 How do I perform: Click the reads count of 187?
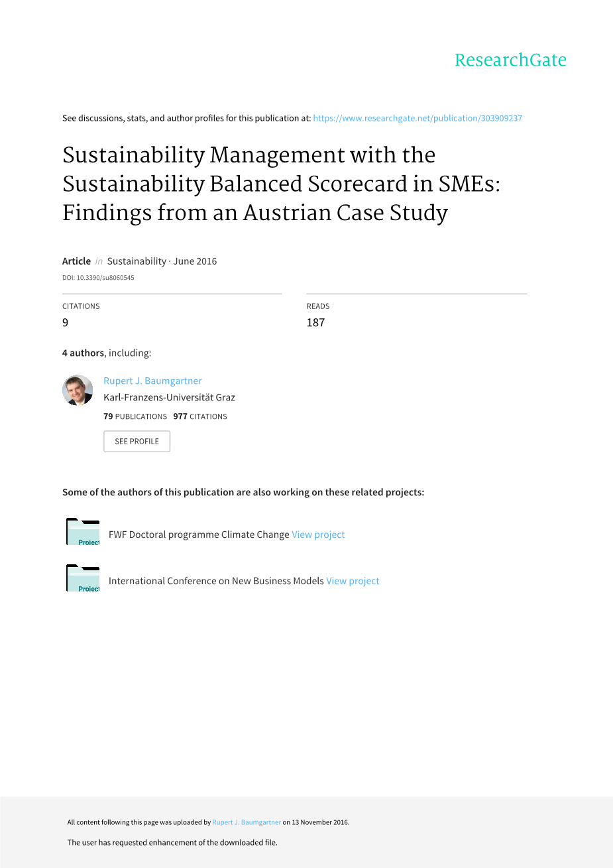coord(315,322)
